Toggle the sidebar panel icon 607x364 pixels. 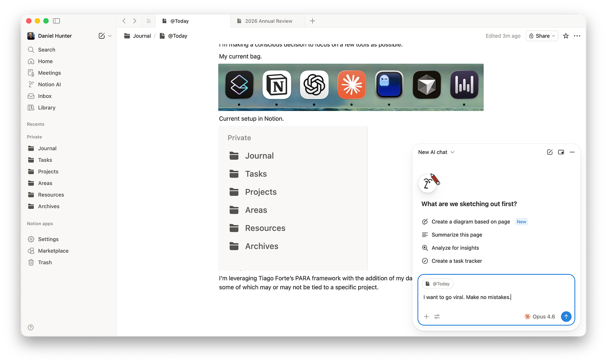pos(57,21)
